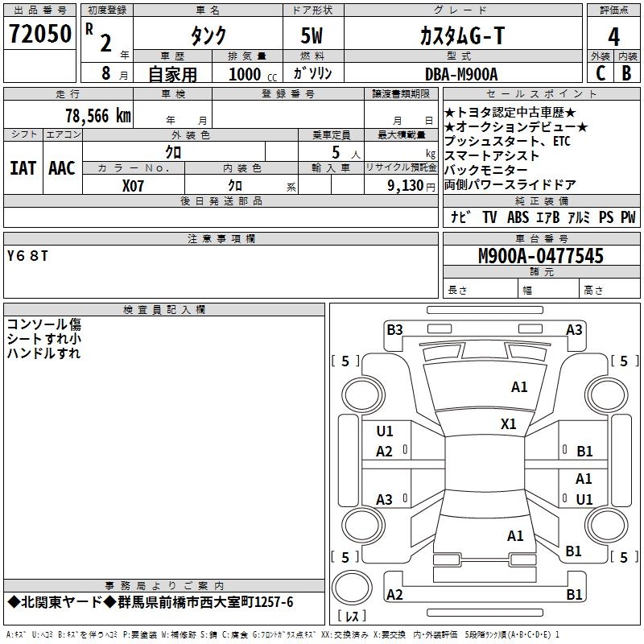
Task: Select inspector note "シートすれ小"
Action: click(44, 338)
